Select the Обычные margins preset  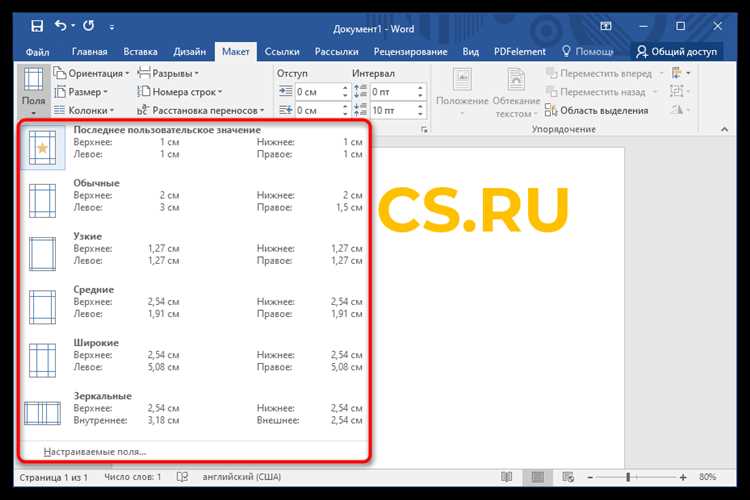pos(194,200)
